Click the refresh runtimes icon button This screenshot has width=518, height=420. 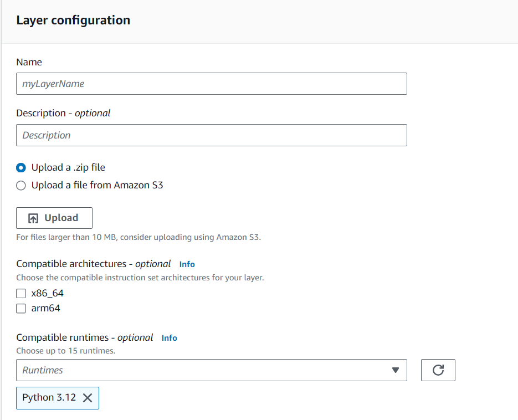(x=438, y=370)
